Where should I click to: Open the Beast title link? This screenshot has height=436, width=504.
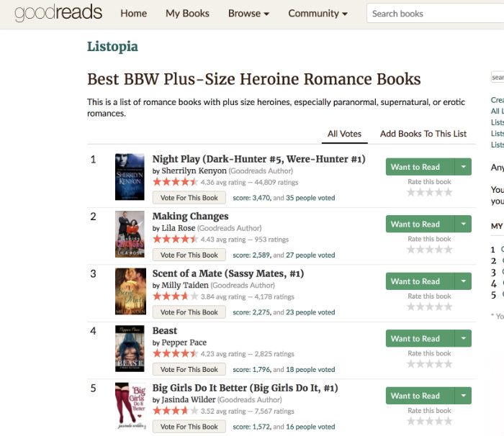pos(165,331)
